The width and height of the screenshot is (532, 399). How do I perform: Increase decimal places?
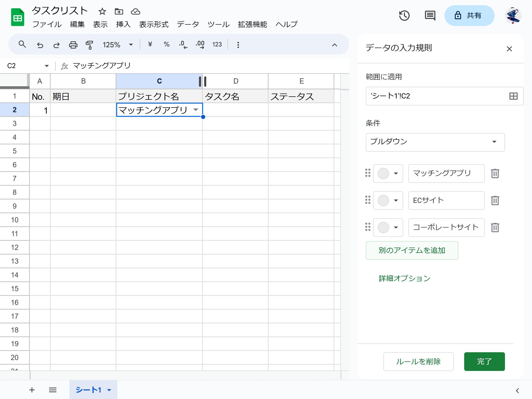click(x=200, y=45)
